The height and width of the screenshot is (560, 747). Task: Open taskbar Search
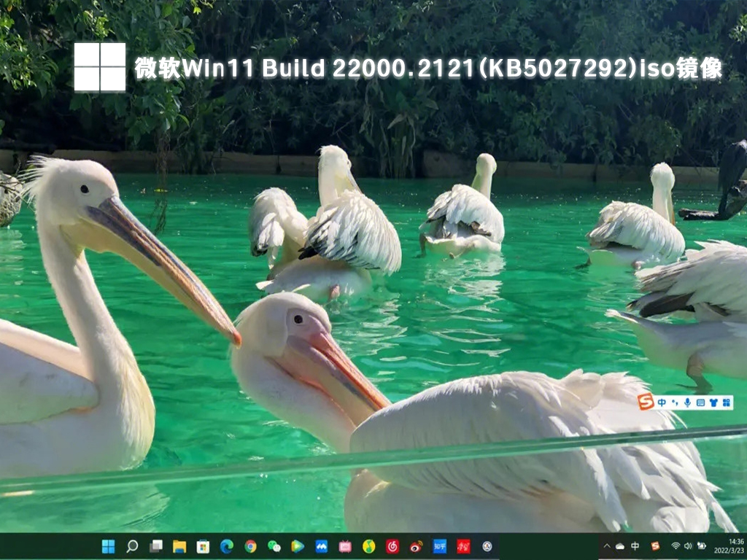click(132, 546)
